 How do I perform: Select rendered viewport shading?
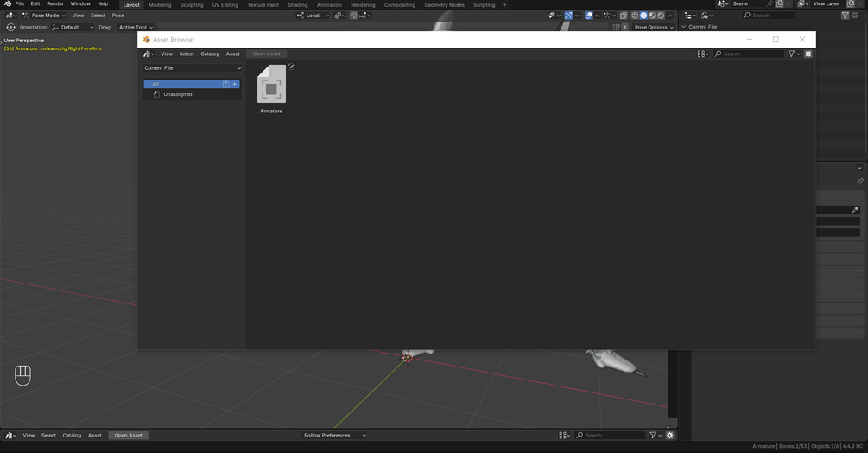661,16
